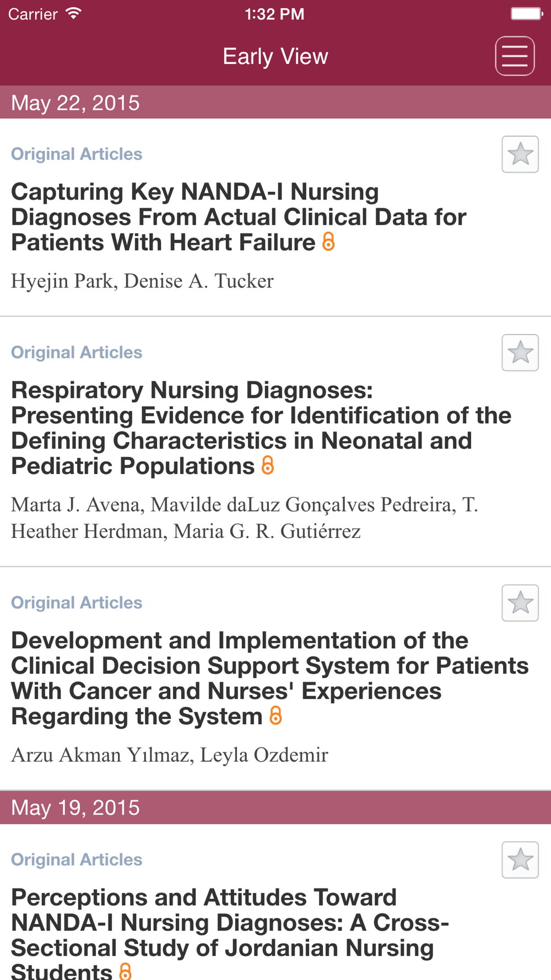Tap open-access lock icon after Heart Failure
This screenshot has height=980, width=551.
[328, 241]
